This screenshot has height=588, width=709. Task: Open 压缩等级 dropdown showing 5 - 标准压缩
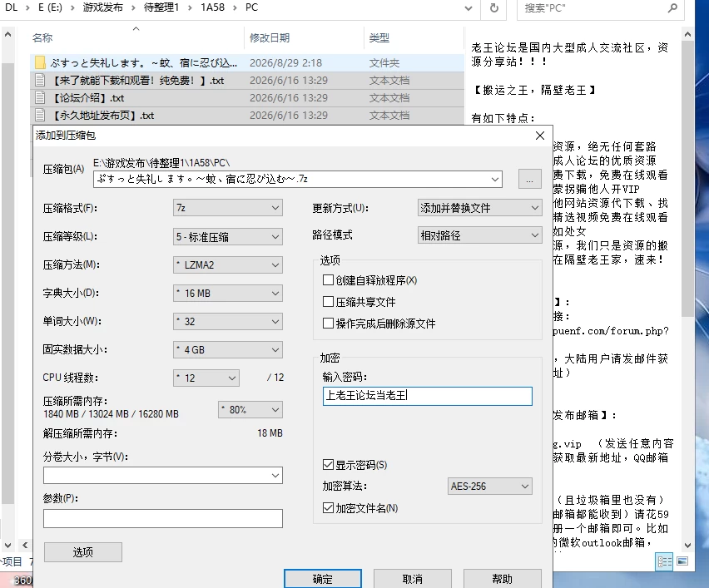point(228,237)
